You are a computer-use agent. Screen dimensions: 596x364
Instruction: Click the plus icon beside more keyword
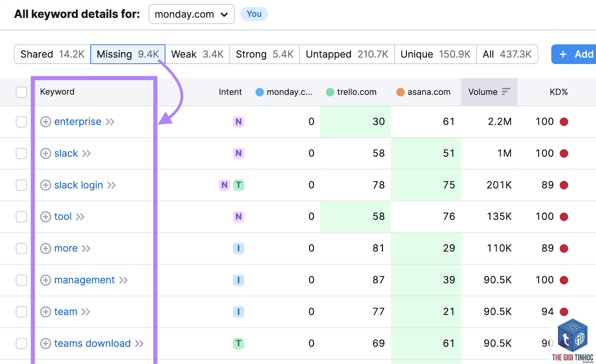[45, 249]
